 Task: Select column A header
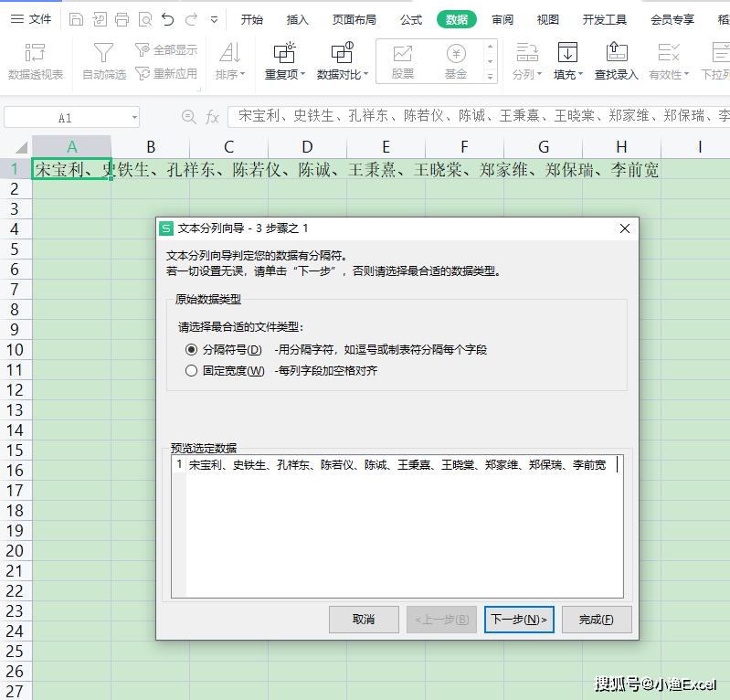pyautogui.click(x=71, y=147)
